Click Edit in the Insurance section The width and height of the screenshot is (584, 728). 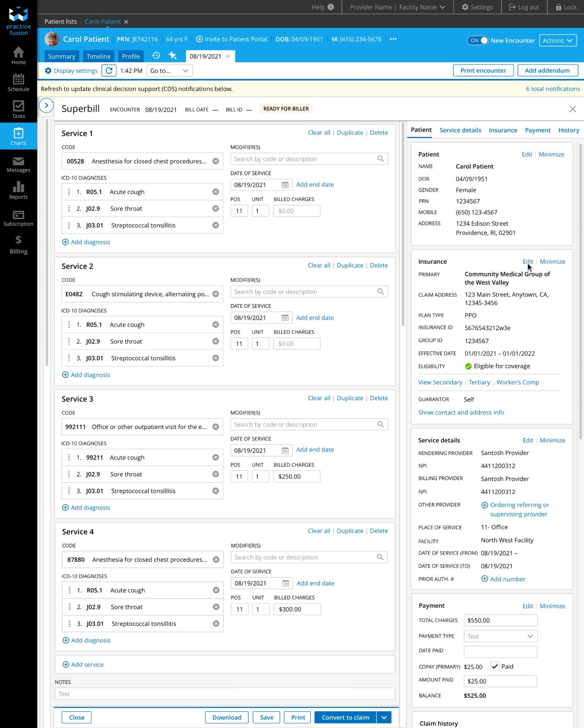[x=528, y=262]
